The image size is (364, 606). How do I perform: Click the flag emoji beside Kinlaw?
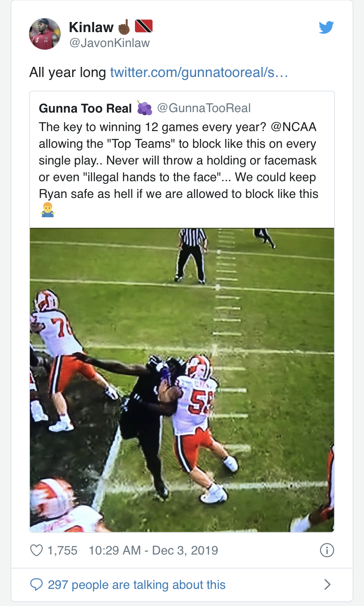[x=143, y=27]
